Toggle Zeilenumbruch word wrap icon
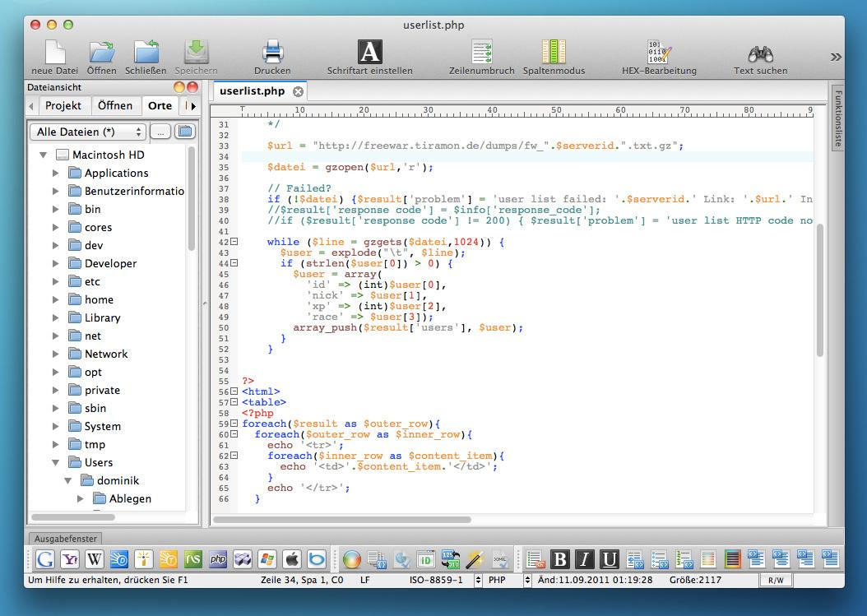Image resolution: width=867 pixels, height=616 pixels. tap(481, 53)
